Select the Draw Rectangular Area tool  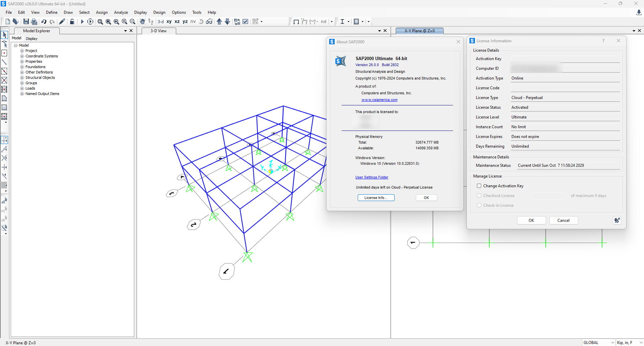coord(4,107)
